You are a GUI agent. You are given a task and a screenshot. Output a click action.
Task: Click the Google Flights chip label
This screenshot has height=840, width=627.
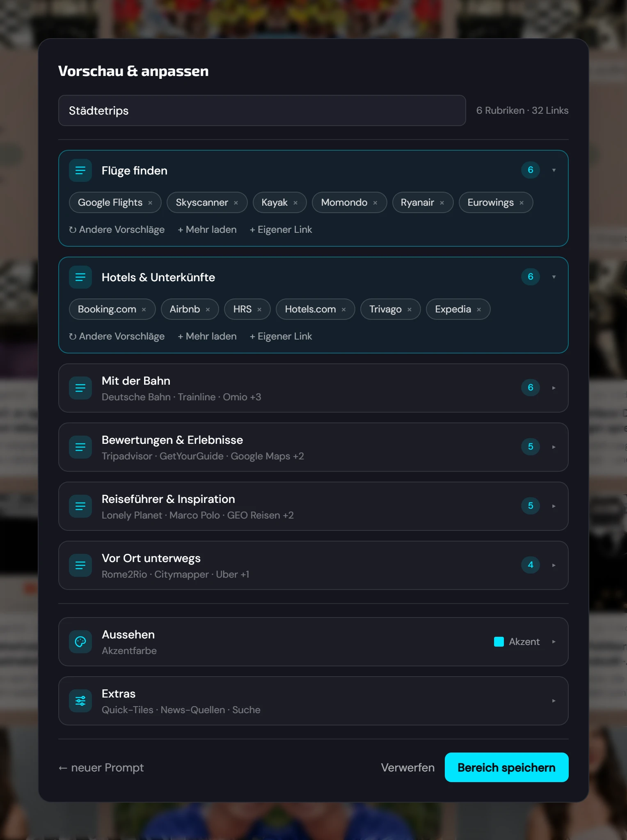click(x=110, y=202)
